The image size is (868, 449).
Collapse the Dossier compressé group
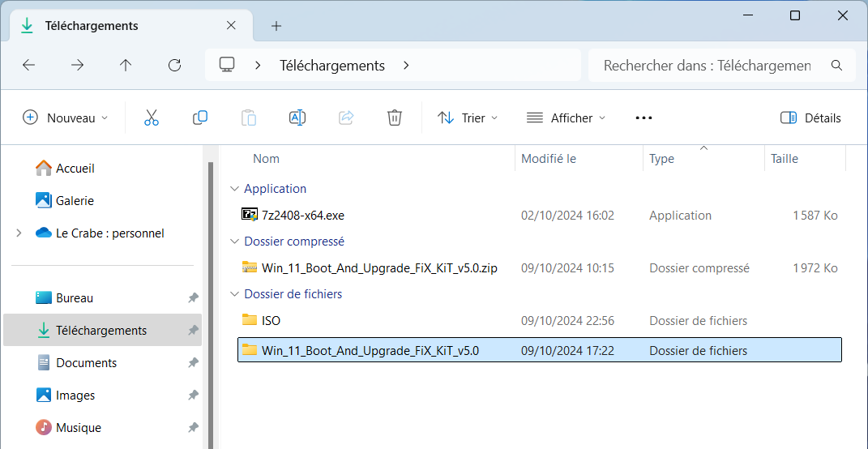pos(234,242)
